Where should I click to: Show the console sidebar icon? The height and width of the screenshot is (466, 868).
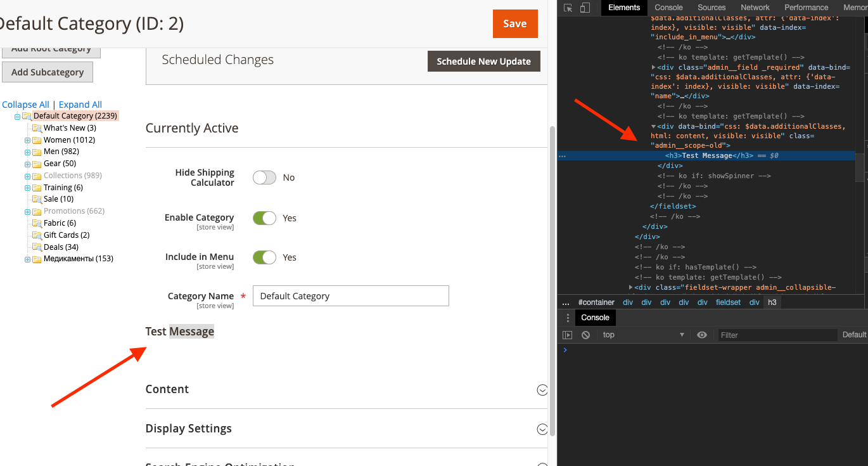(x=568, y=335)
